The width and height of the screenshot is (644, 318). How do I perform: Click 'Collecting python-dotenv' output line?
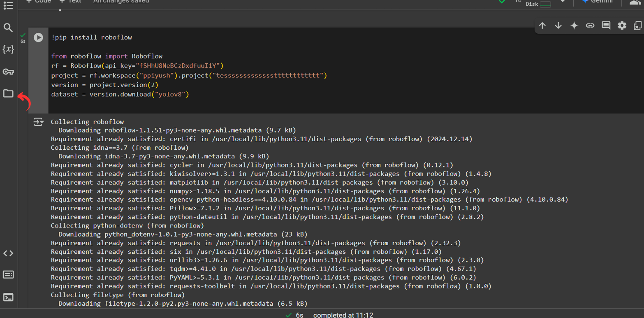pyautogui.click(x=127, y=225)
